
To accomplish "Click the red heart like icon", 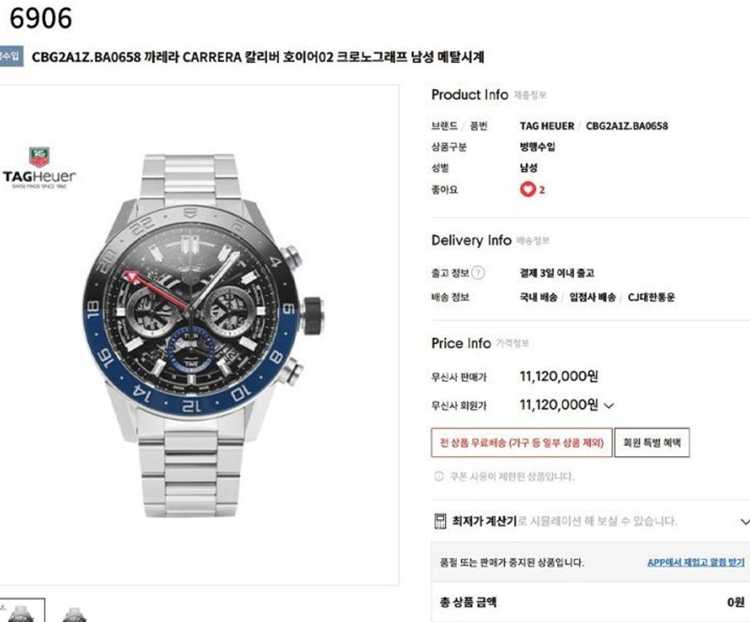I will click(528, 189).
